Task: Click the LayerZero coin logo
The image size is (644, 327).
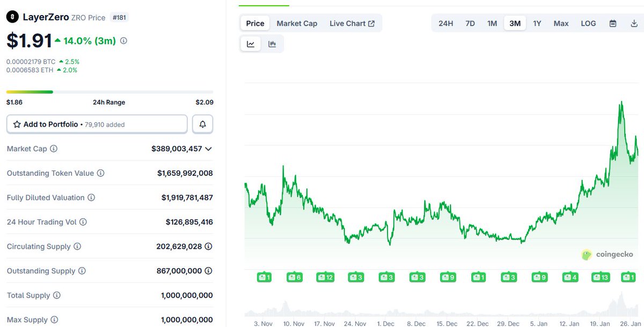Action: tap(12, 17)
